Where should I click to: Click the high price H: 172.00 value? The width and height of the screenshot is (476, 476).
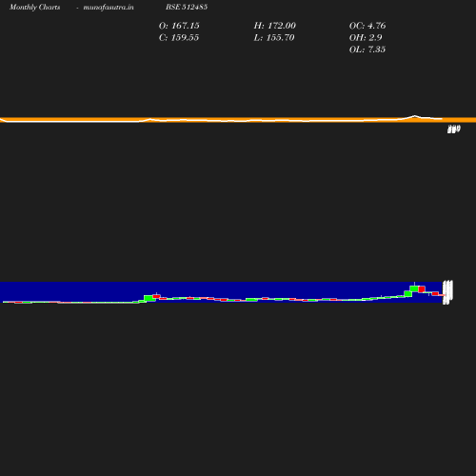(275, 26)
